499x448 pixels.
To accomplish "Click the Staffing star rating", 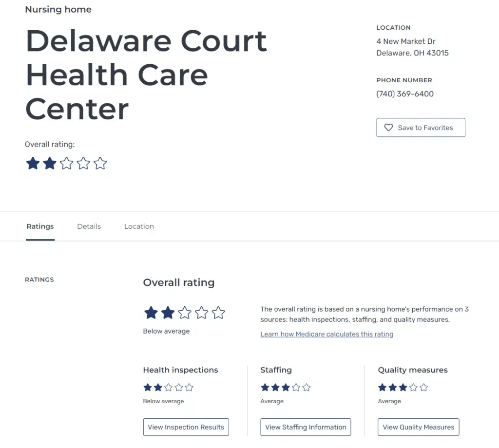I will click(x=286, y=388).
